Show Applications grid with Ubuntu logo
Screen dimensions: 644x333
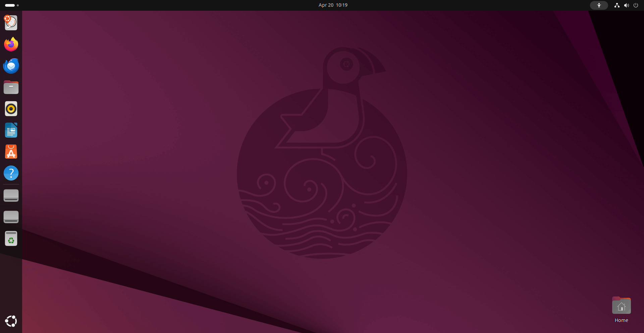[x=11, y=321]
